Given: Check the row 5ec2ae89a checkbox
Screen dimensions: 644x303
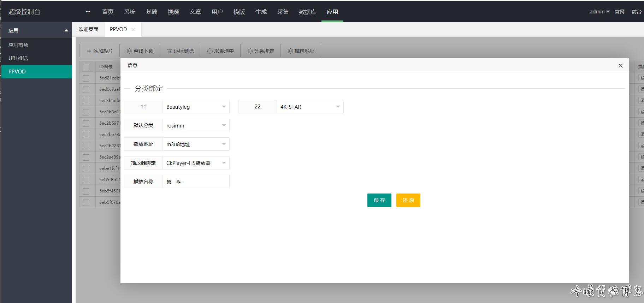Looking at the screenshot, I should click(86, 157).
